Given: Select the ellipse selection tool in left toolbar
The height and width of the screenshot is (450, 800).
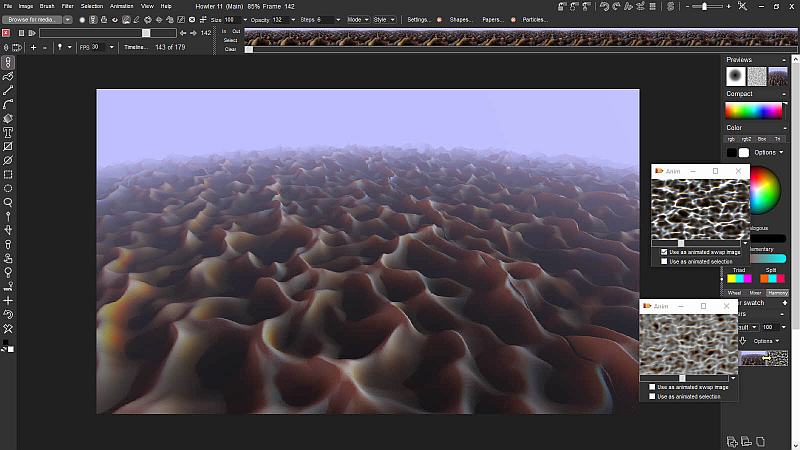Looking at the screenshot, I should tap(8, 188).
